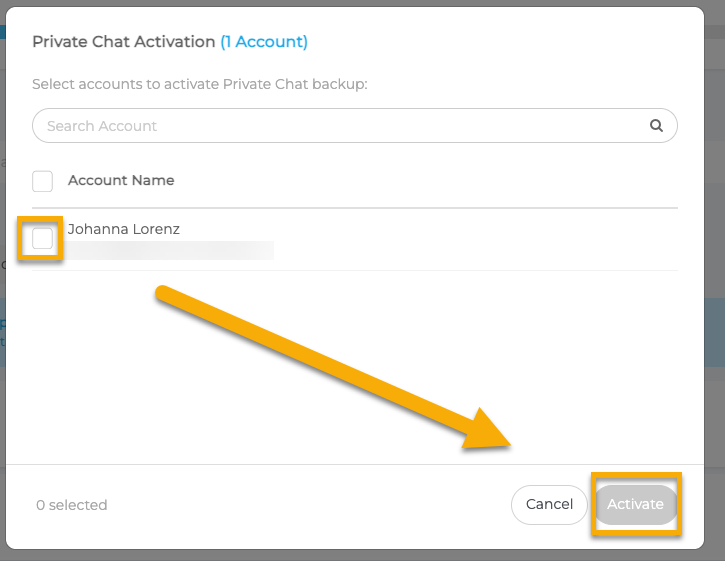Focus the Search Account input field
725x561 pixels.
340,126
